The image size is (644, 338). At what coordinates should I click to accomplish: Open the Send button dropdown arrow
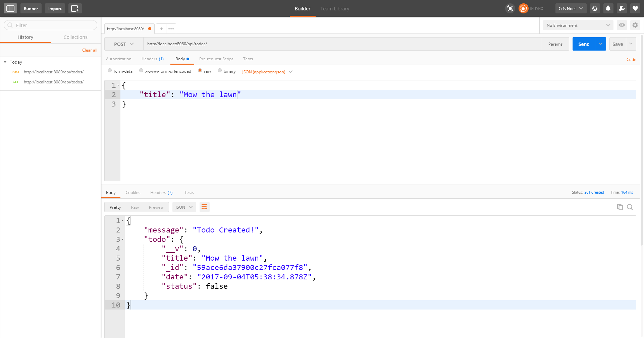[601, 44]
